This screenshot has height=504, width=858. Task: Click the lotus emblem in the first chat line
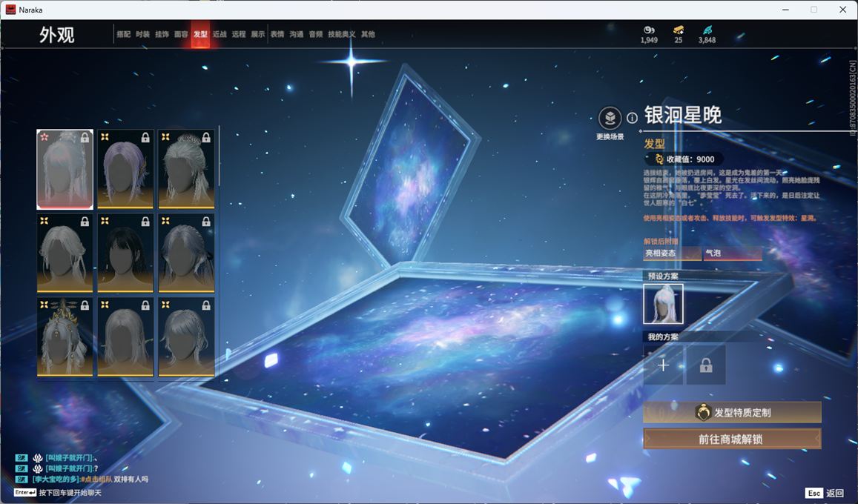pyautogui.click(x=38, y=457)
